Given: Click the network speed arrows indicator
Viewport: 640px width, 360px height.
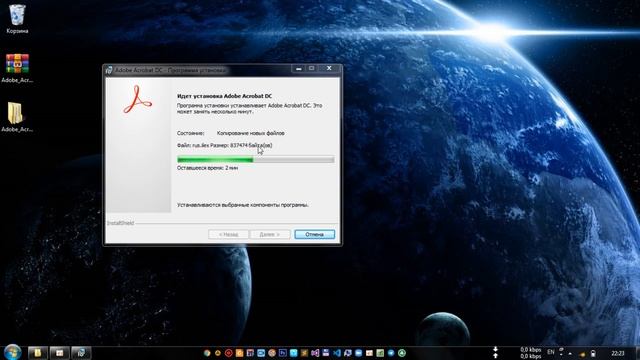Looking at the screenshot, I should (x=496, y=353).
